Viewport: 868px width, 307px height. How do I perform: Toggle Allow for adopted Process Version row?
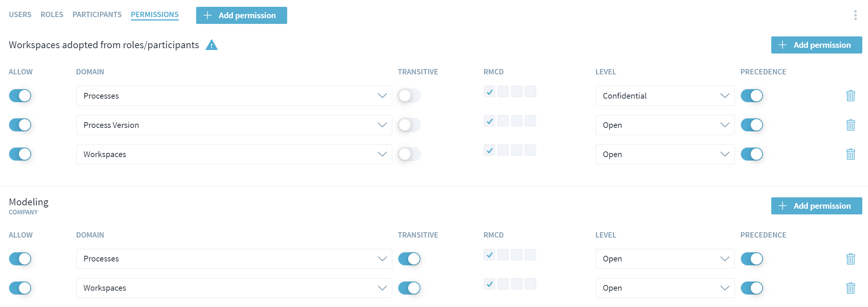[x=20, y=125]
